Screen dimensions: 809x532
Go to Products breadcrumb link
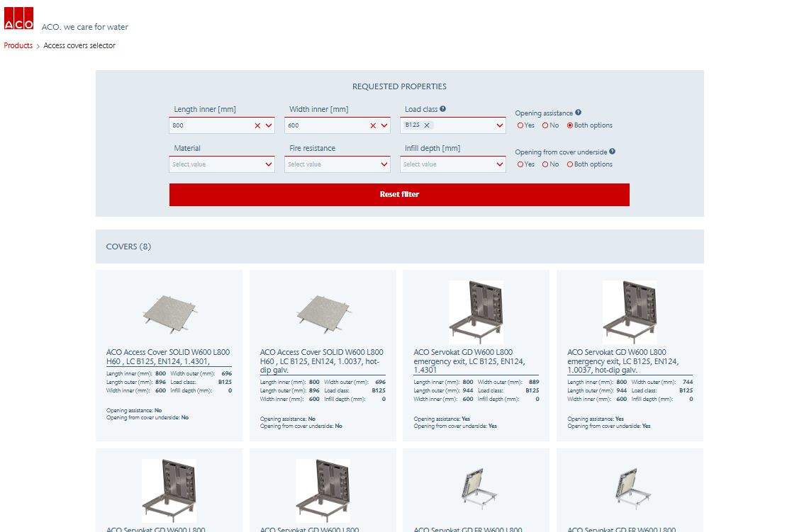(x=18, y=45)
